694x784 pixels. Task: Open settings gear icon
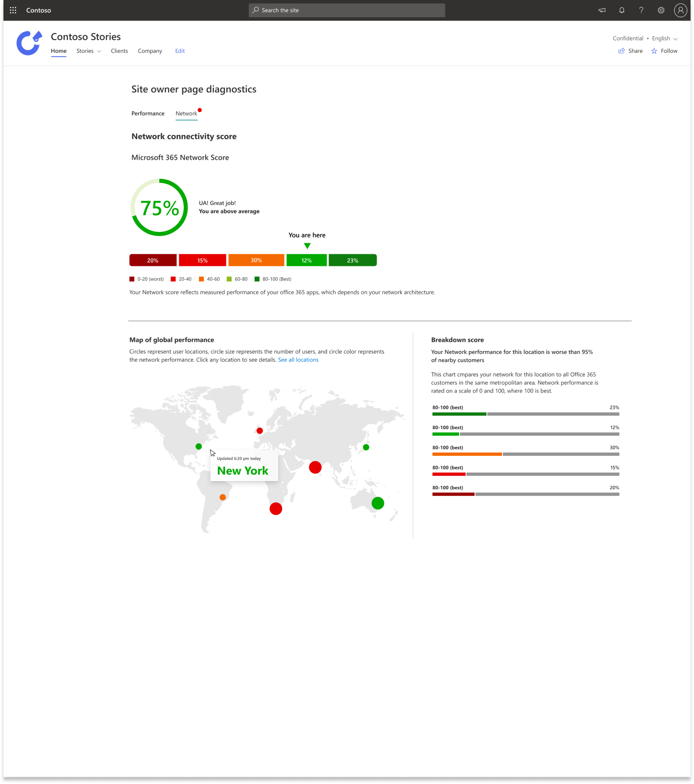661,10
